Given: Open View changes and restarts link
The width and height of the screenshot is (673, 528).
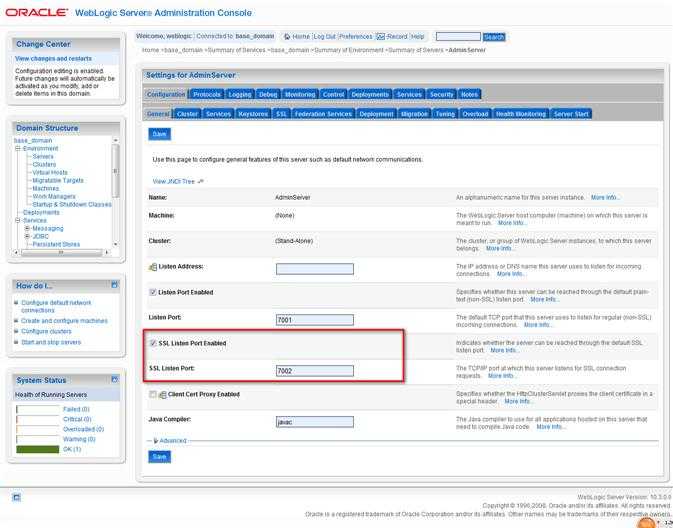Looking at the screenshot, I should [x=53, y=58].
